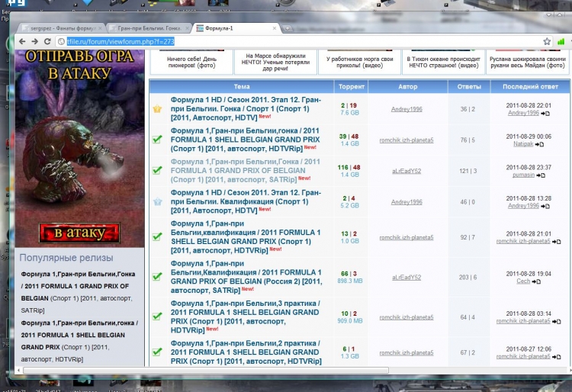Close the Формула-1 tab
The height and width of the screenshot is (392, 572).
click(275, 28)
